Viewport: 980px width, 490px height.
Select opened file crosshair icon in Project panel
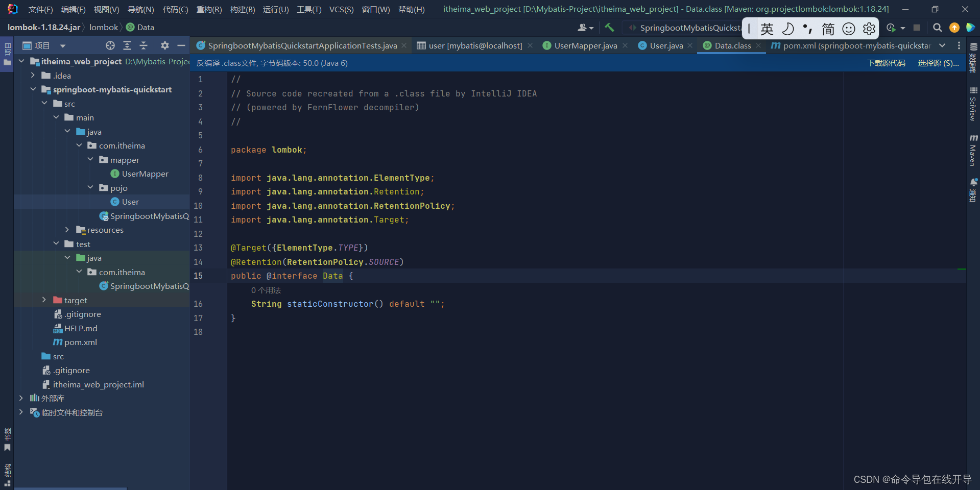click(110, 45)
